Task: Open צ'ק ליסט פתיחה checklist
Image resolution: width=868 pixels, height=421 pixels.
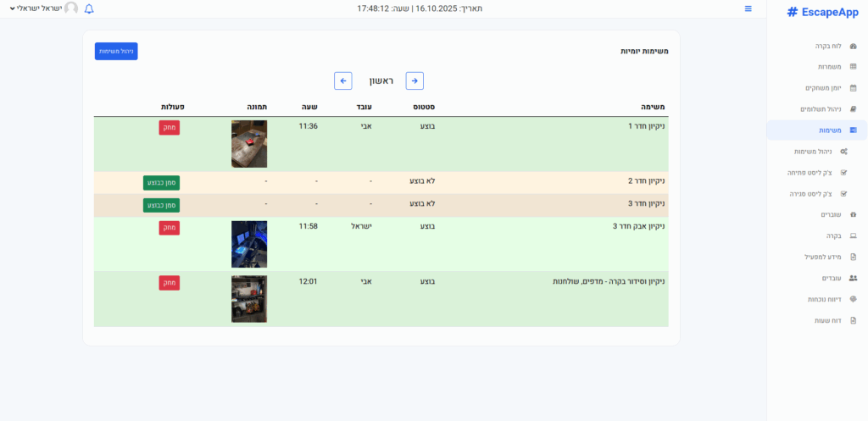Action: pos(812,172)
